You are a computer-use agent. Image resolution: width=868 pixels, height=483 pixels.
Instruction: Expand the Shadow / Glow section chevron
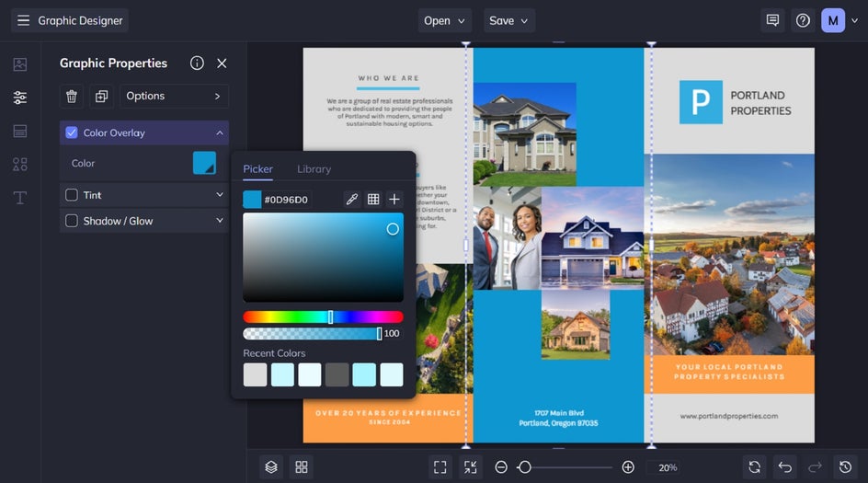coord(220,221)
